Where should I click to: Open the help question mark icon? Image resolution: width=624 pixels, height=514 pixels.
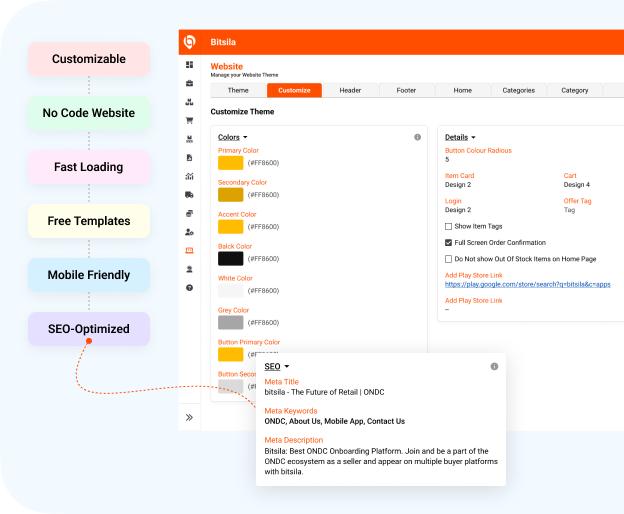(x=189, y=288)
